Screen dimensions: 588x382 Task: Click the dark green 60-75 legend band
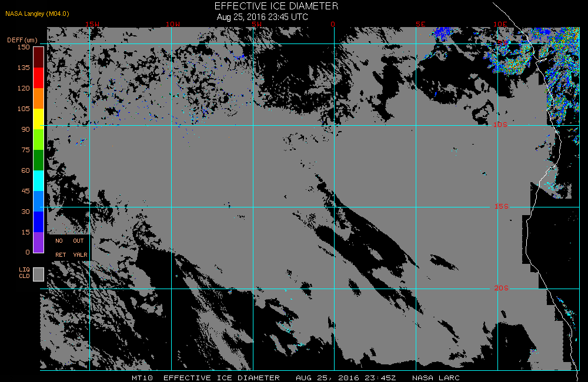click(39, 160)
